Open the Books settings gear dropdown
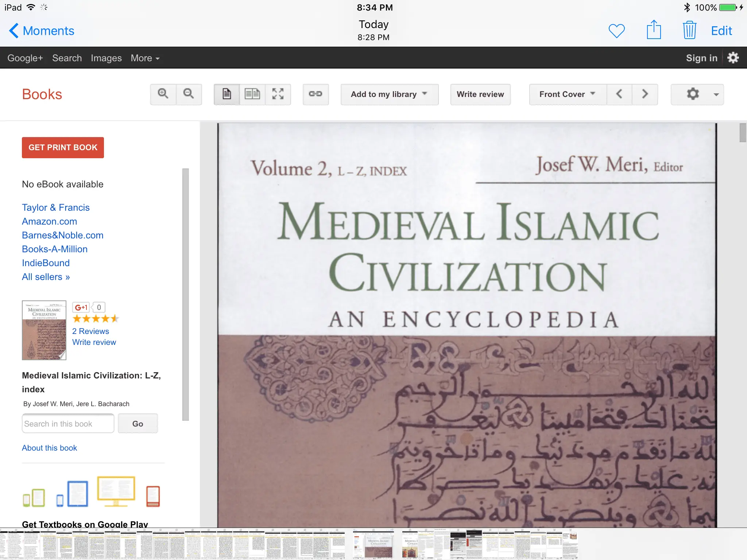The height and width of the screenshot is (560, 747). tap(697, 94)
